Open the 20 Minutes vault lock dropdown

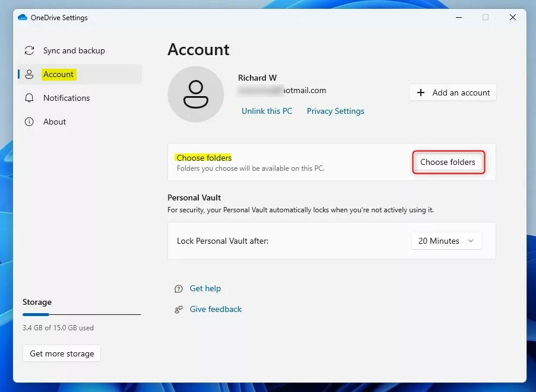(x=447, y=241)
